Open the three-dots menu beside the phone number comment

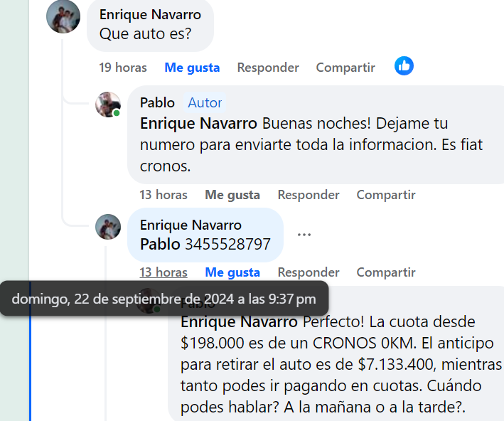coord(304,235)
